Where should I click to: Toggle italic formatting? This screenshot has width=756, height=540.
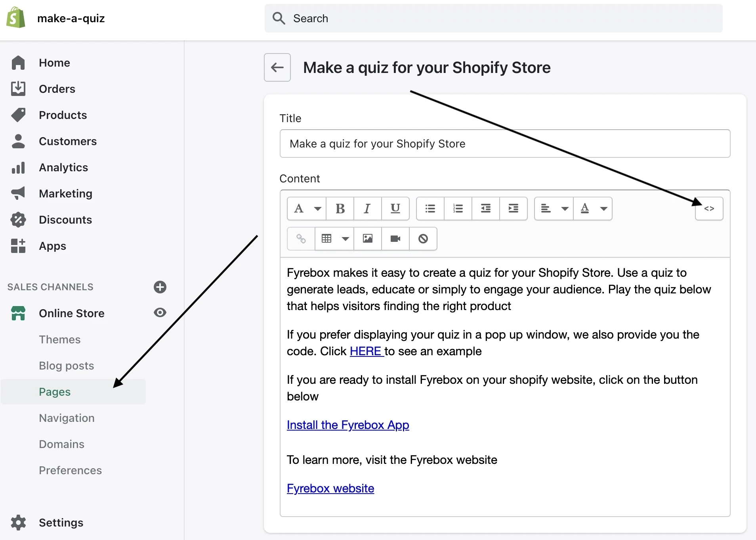[367, 209]
